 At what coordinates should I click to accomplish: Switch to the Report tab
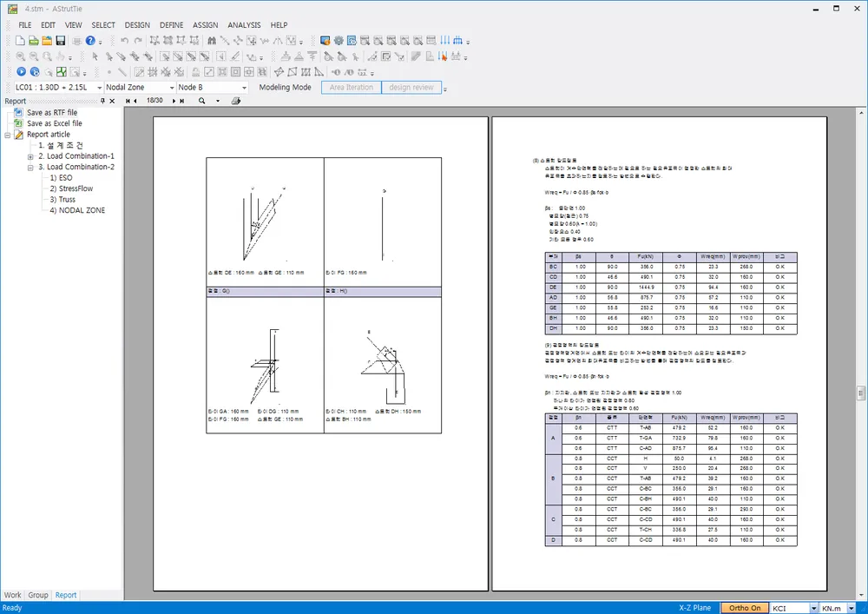pyautogui.click(x=66, y=595)
